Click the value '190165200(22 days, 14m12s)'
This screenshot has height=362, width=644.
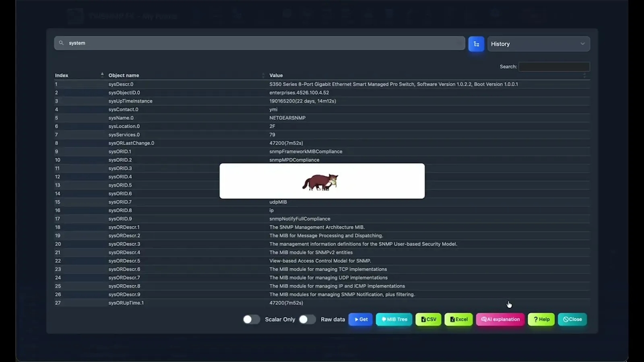(x=303, y=101)
